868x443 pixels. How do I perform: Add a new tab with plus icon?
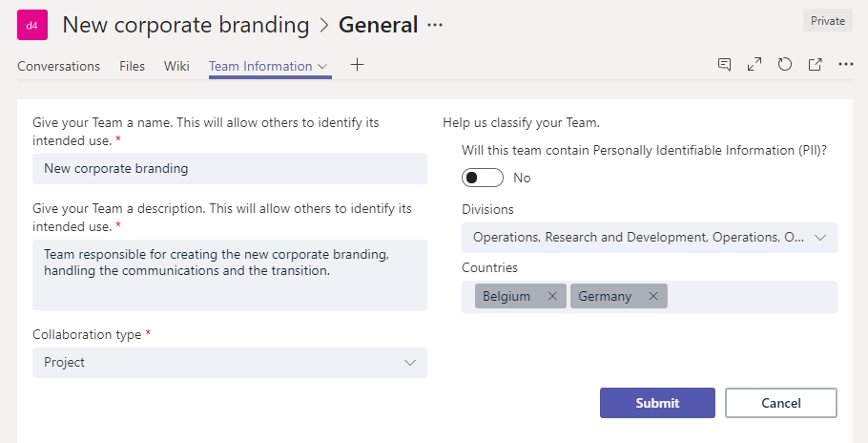(x=357, y=65)
